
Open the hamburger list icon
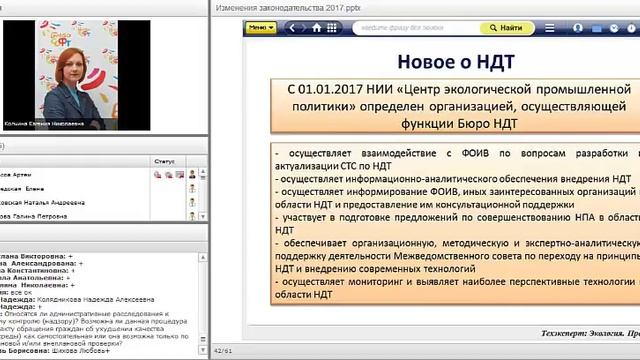tap(550, 28)
